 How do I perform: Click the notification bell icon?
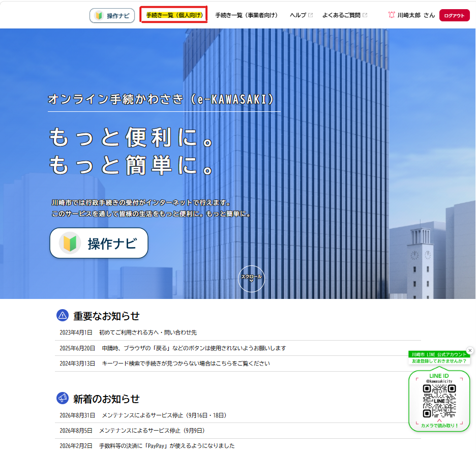(x=392, y=15)
